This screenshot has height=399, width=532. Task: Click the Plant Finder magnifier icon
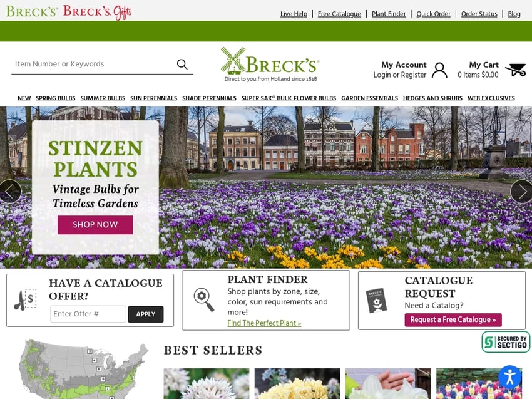(204, 299)
